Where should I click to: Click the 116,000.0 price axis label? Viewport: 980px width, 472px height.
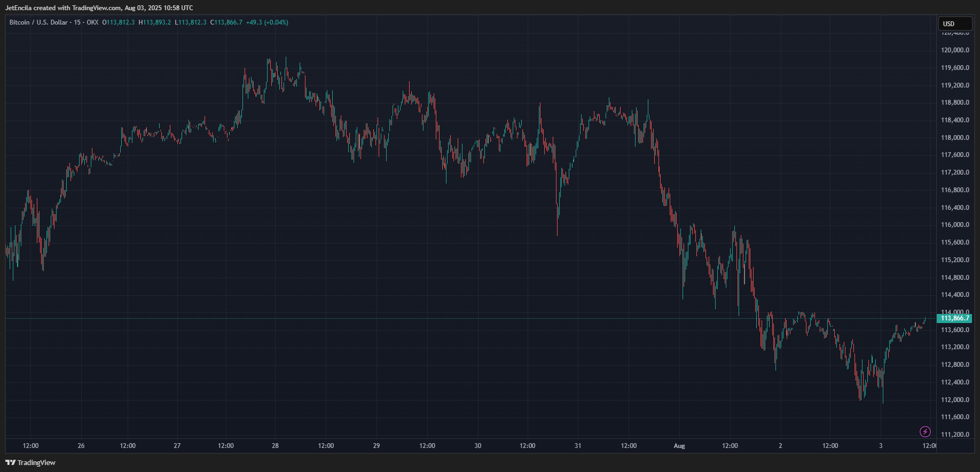point(955,225)
